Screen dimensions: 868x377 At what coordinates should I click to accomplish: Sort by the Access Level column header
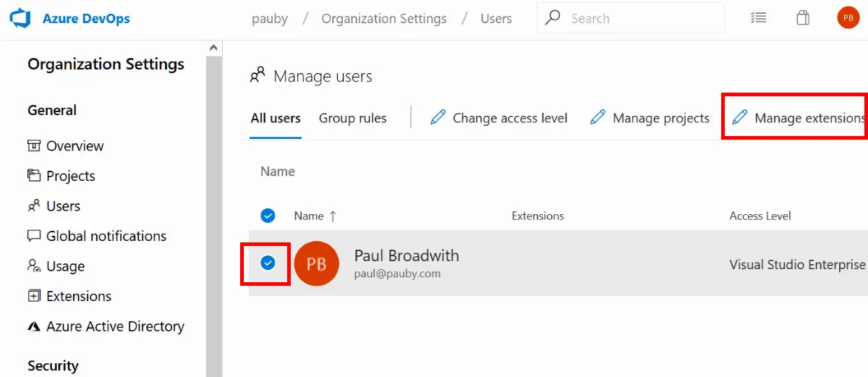(x=760, y=216)
